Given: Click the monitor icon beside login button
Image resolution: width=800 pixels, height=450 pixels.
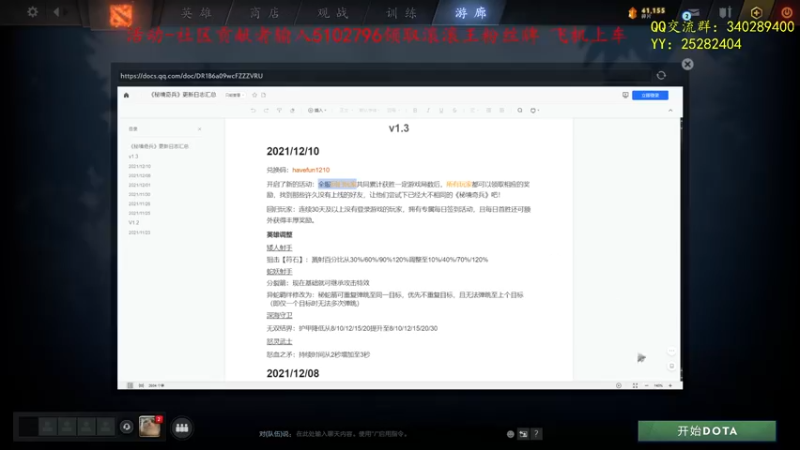Looking at the screenshot, I should coord(625,95).
